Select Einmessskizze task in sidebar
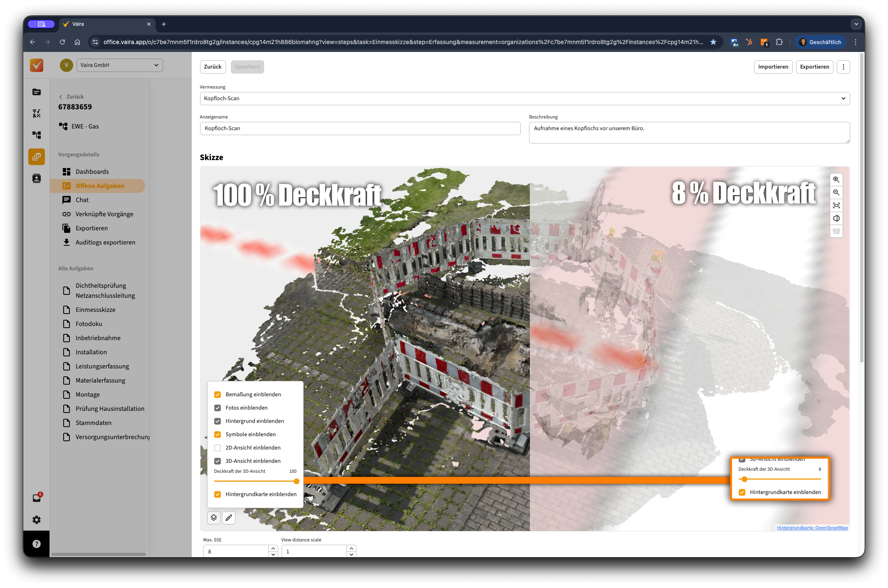Screen dimensions: 888x588 (x=95, y=310)
